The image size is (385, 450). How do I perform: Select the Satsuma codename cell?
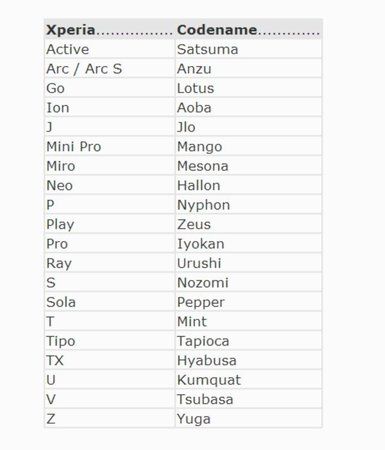pos(248,49)
